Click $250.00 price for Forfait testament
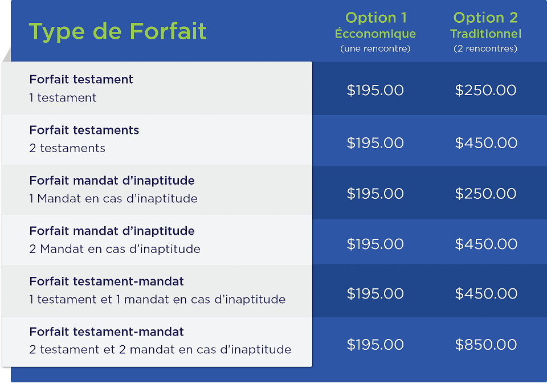Image resolution: width=547 pixels, height=392 pixels. pyautogui.click(x=485, y=91)
